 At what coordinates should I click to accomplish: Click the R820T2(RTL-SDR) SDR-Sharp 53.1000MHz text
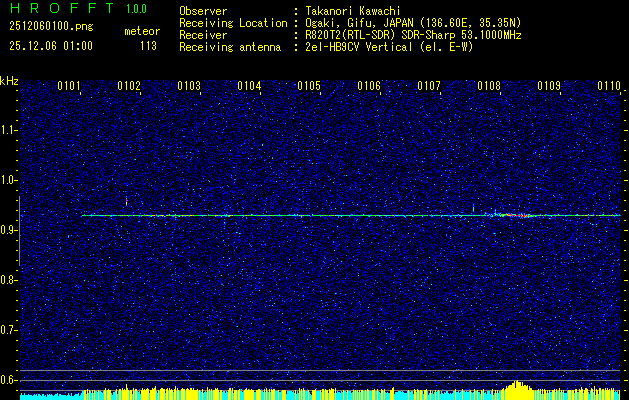tap(413, 35)
